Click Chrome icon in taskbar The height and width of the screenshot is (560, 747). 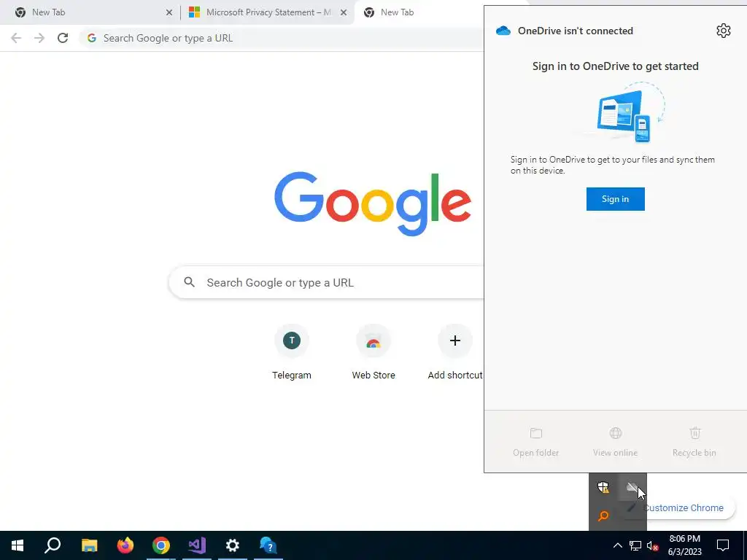coord(161,545)
